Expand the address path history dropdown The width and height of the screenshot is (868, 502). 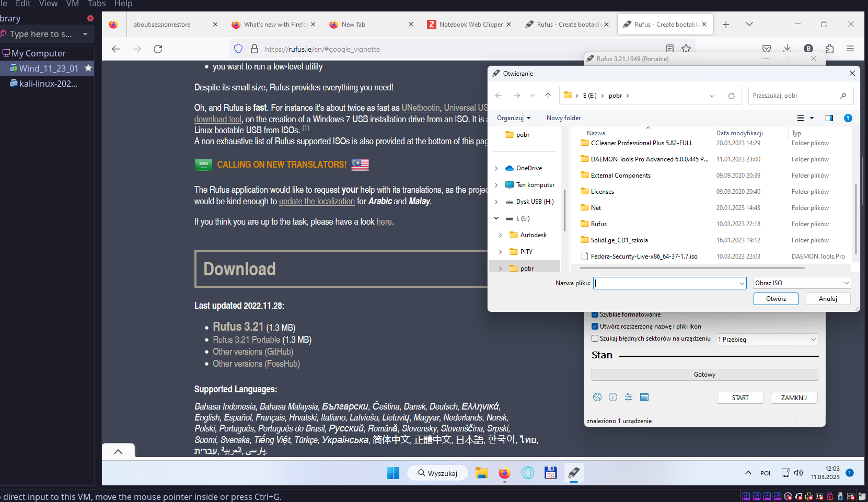pos(712,96)
